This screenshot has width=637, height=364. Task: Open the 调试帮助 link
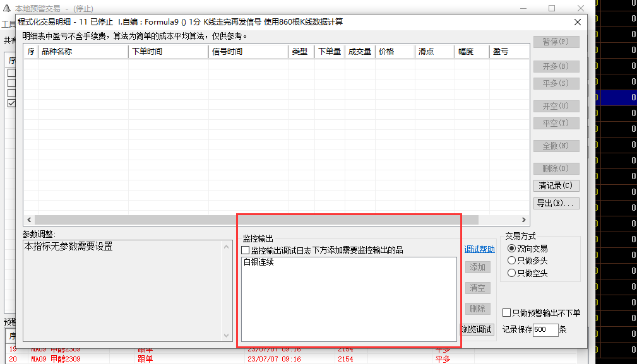point(479,250)
